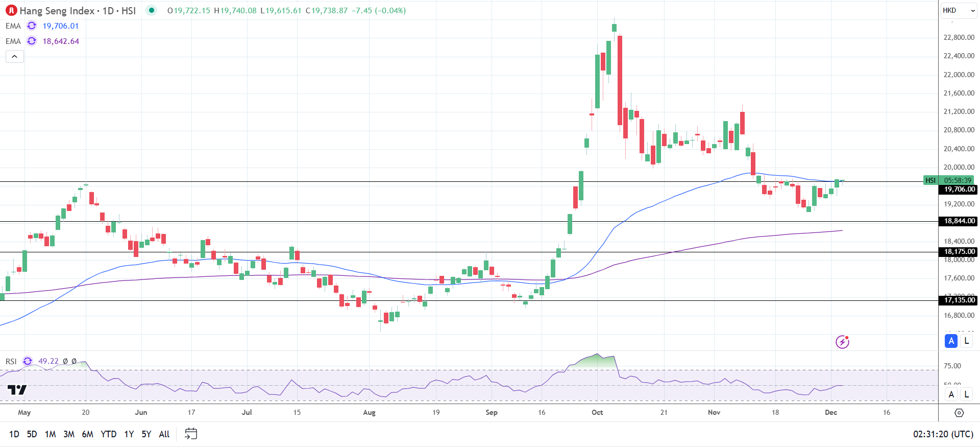The width and height of the screenshot is (980, 447).
Task: Toggle auto scale A on RSI pane
Action: pos(951,394)
